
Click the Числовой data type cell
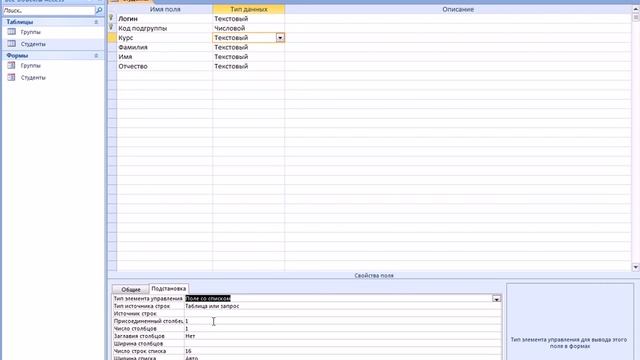click(x=249, y=28)
